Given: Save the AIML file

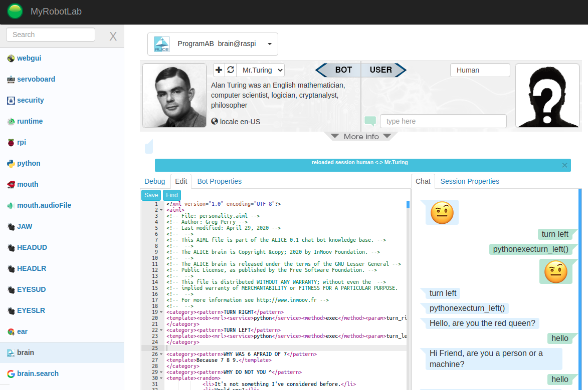Looking at the screenshot, I should coord(151,195).
